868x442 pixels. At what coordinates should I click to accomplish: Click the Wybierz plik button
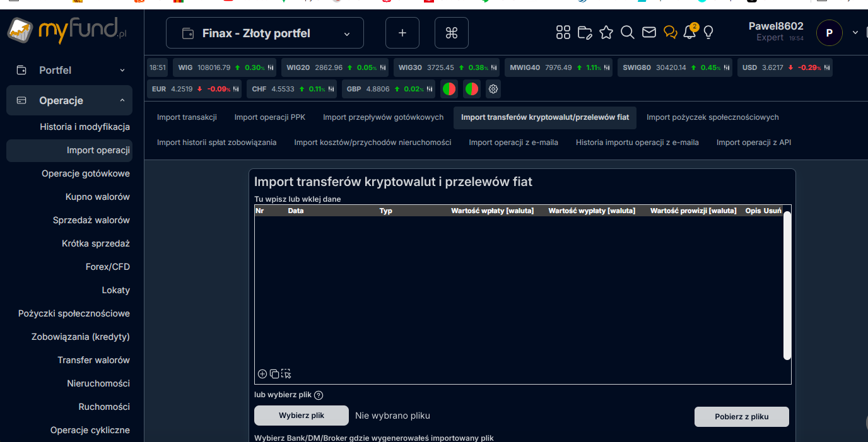[x=302, y=416]
